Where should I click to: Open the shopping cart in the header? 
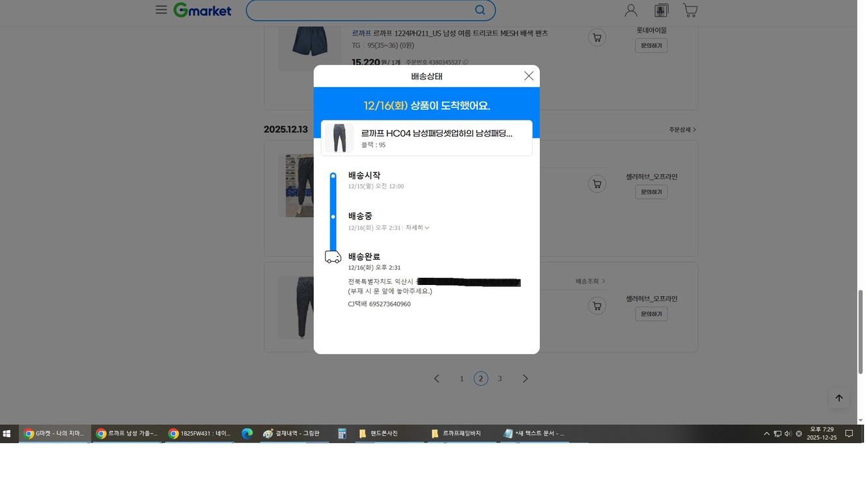690,10
